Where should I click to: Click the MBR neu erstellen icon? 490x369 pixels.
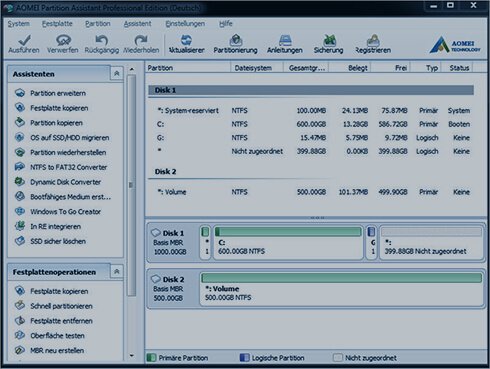point(20,350)
